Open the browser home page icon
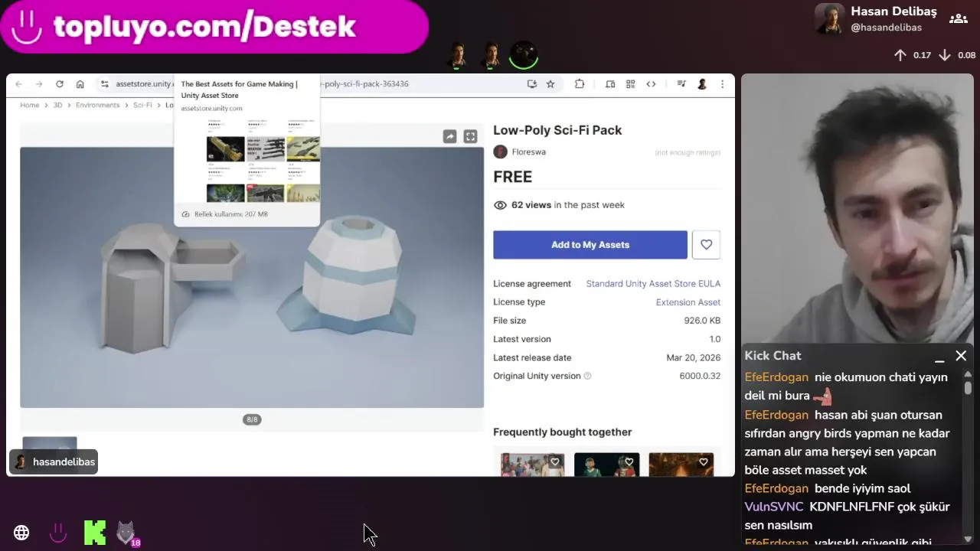The height and width of the screenshot is (551, 980). click(x=80, y=84)
